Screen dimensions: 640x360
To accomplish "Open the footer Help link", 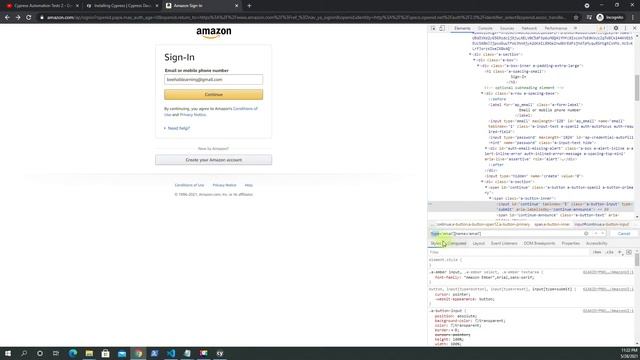I will click(x=249, y=185).
